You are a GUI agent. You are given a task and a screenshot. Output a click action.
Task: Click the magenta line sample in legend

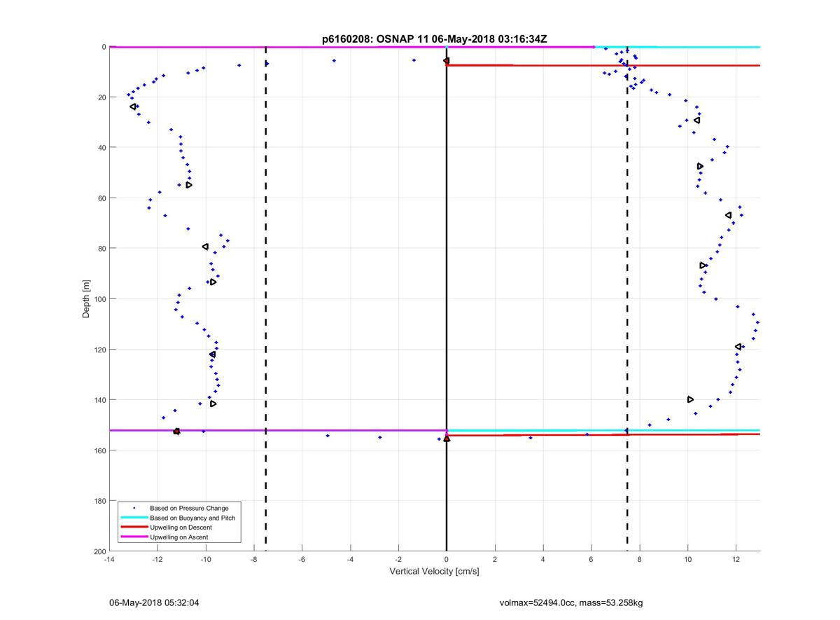[134, 537]
